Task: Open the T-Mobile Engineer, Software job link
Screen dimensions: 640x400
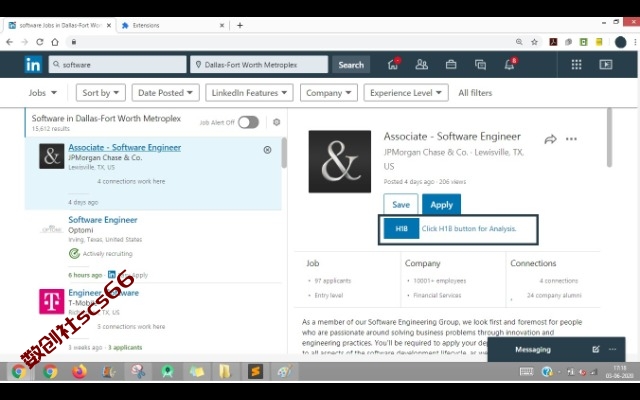Action: tap(104, 293)
